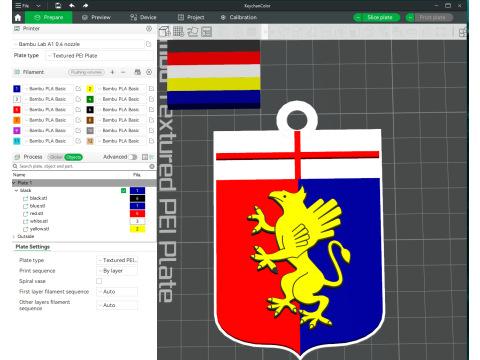Click the object search input field
This screenshot has height=360, width=480.
click(83, 166)
